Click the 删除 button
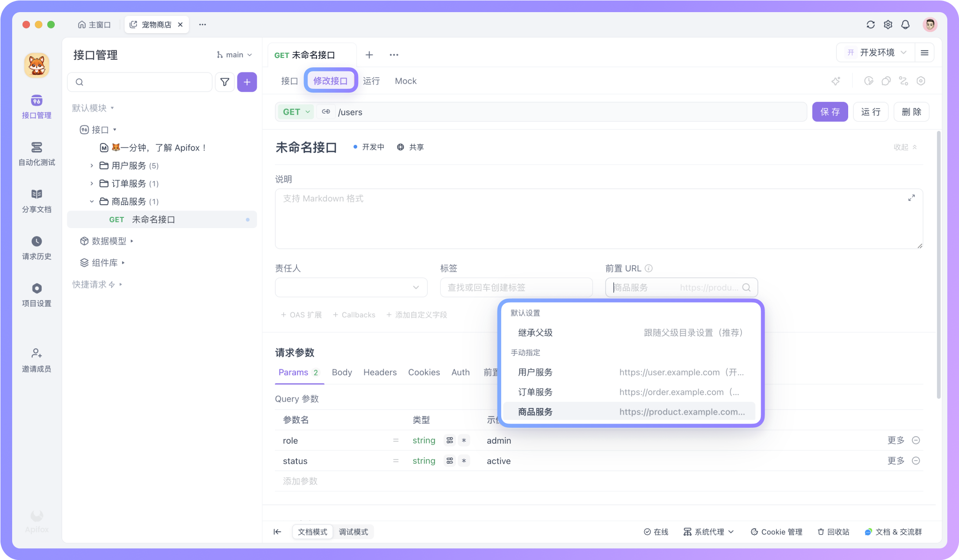The image size is (959, 560). (x=911, y=112)
